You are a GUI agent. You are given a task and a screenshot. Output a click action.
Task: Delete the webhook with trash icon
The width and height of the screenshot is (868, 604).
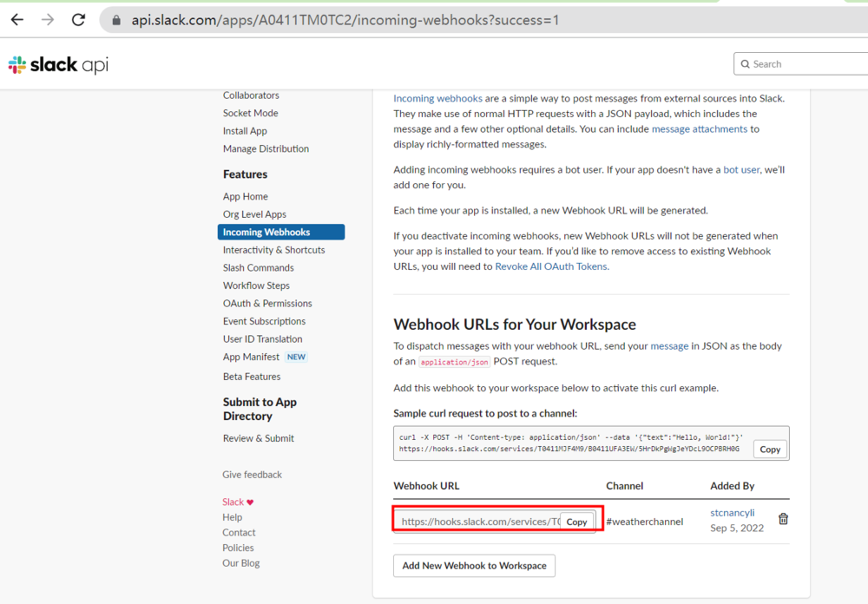click(x=783, y=519)
